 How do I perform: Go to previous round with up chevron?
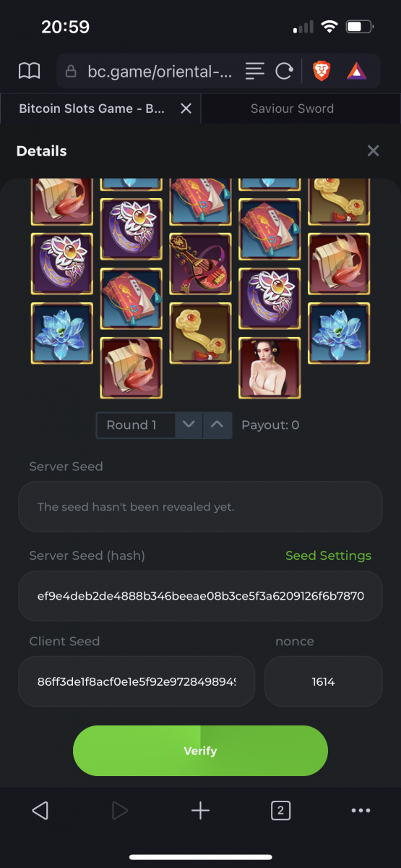[217, 425]
